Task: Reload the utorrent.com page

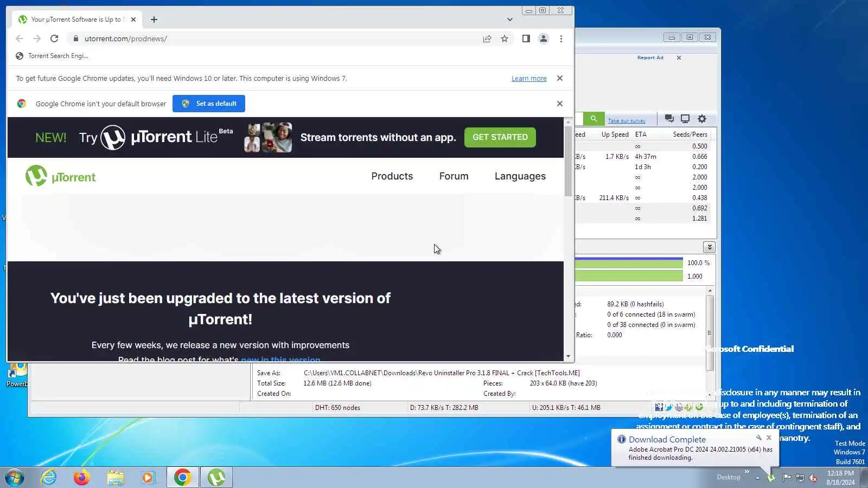Action: tap(54, 38)
